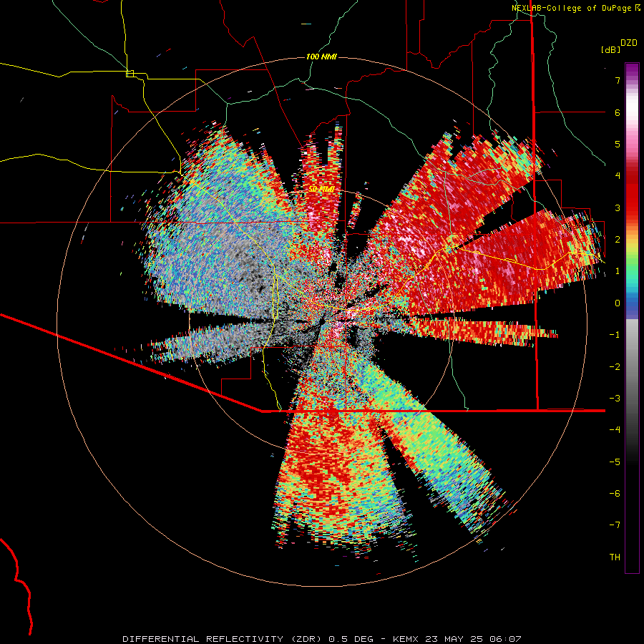The width and height of the screenshot is (644, 644).
Task: Click the -6 value on color scale
Action: point(615,494)
